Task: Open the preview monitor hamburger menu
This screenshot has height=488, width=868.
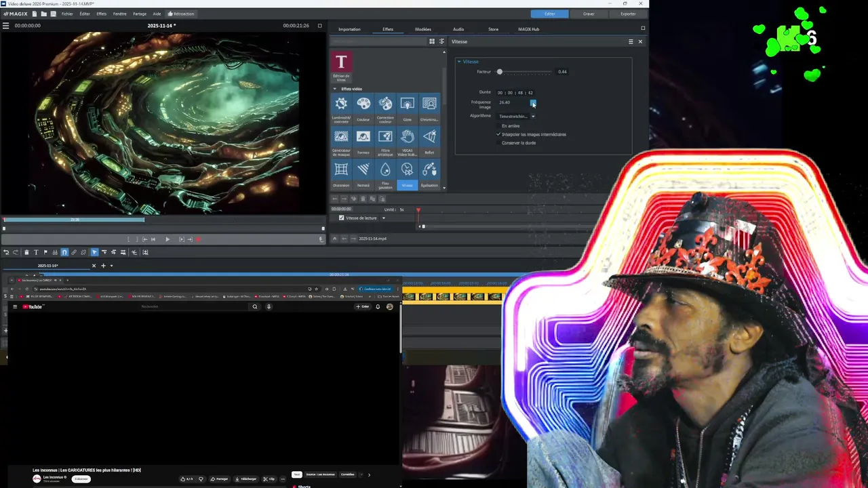Action: tap(5, 26)
